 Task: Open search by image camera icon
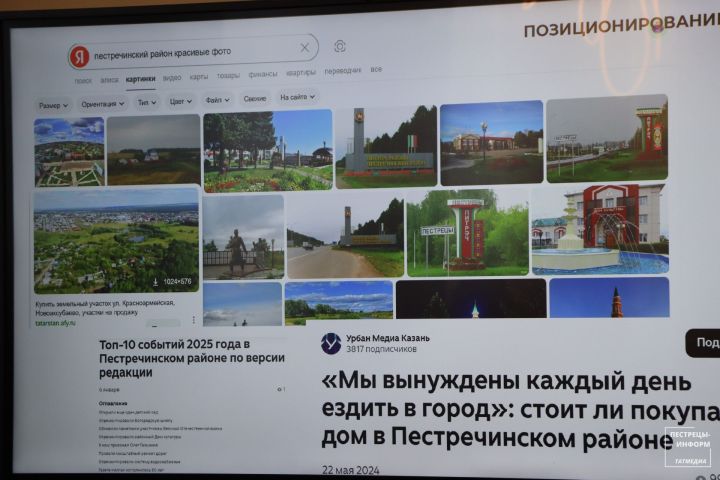click(x=340, y=46)
